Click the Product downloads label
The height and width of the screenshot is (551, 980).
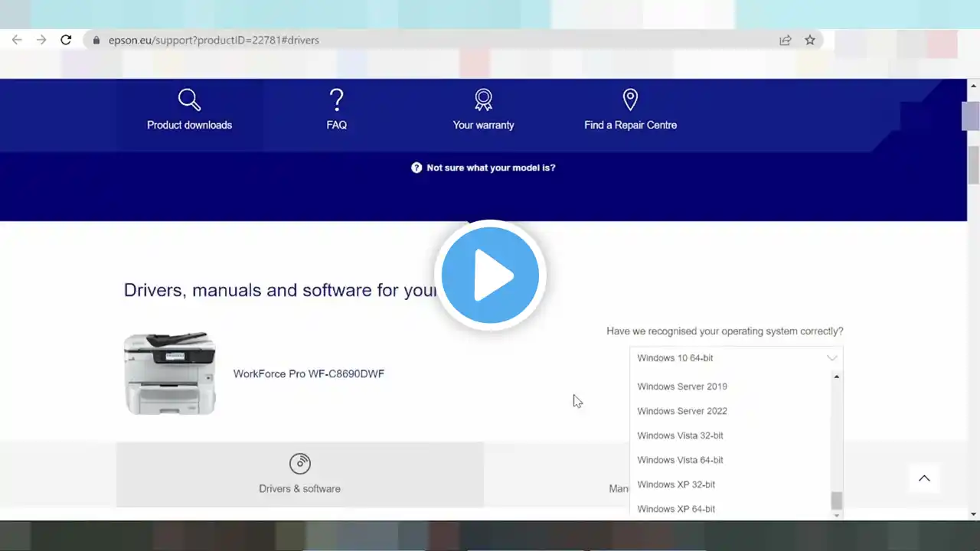[x=189, y=125]
